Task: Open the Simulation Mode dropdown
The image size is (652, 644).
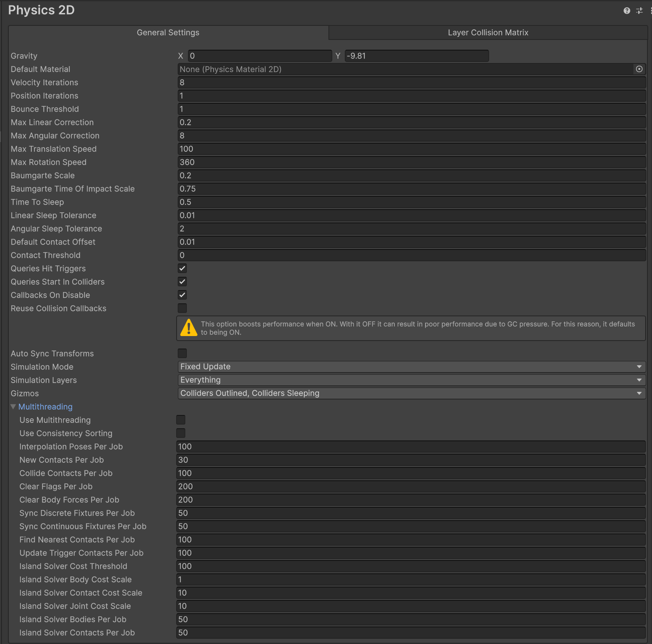Action: (411, 367)
